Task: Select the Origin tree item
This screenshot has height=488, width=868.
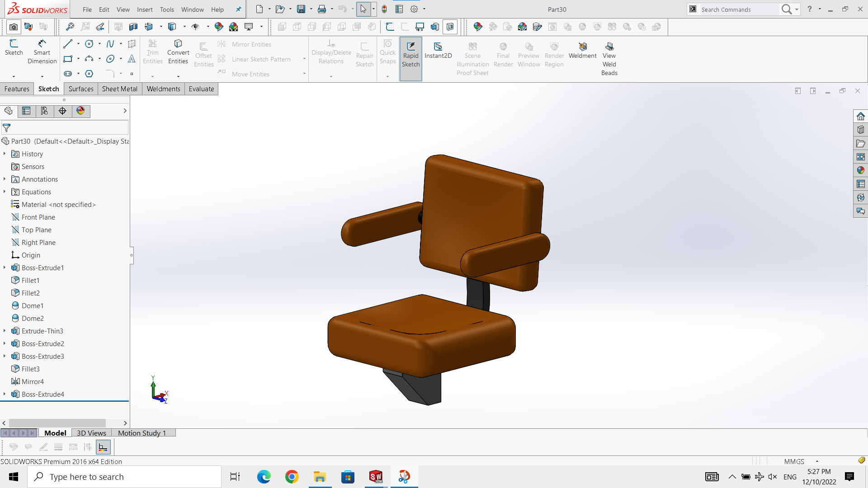Action: pos(26,255)
